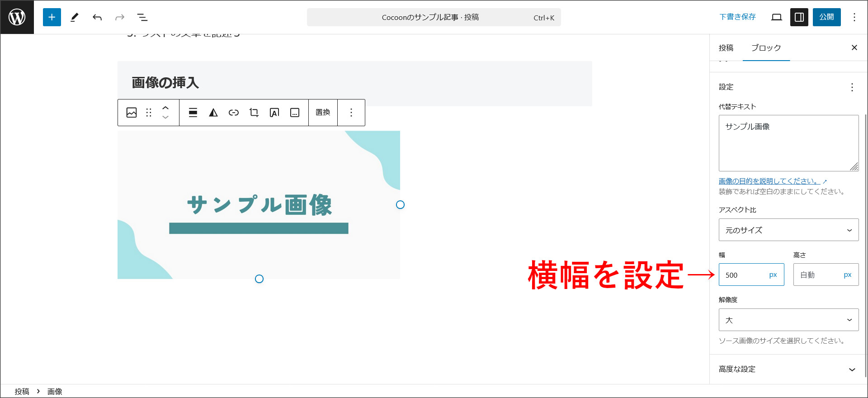Change the width px unit
The width and height of the screenshot is (868, 398).
773,275
